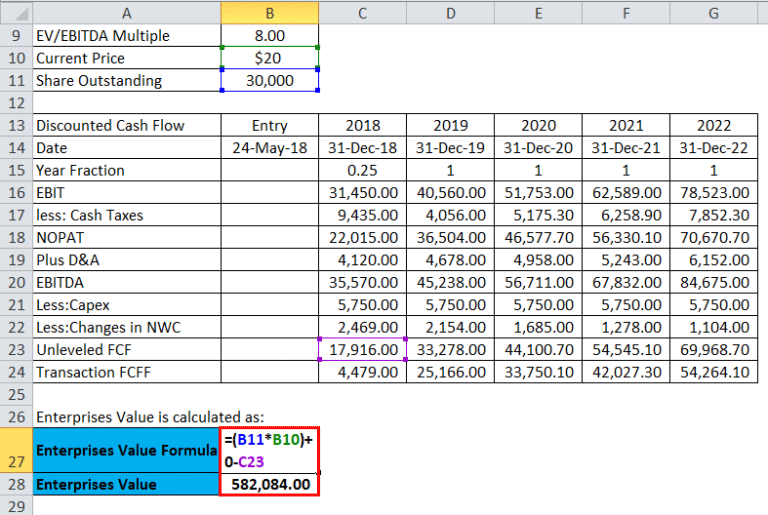Screen dimensions: 768x515
Task: Select column G header
Action: click(x=714, y=13)
